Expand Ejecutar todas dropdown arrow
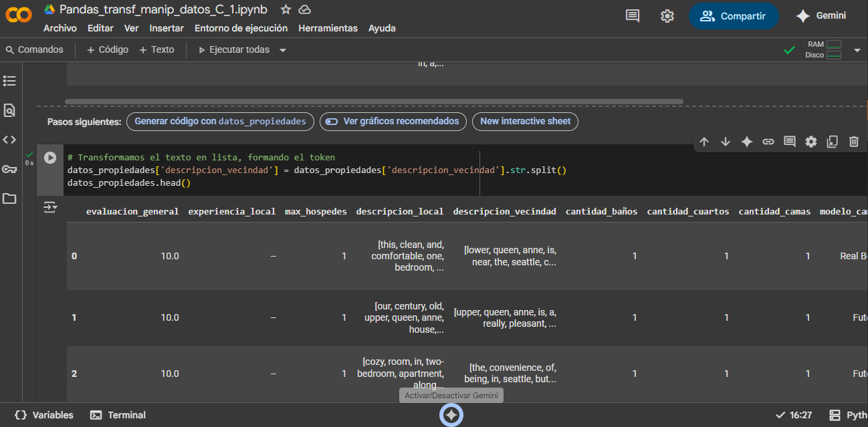The height and width of the screenshot is (427, 868). pos(283,50)
